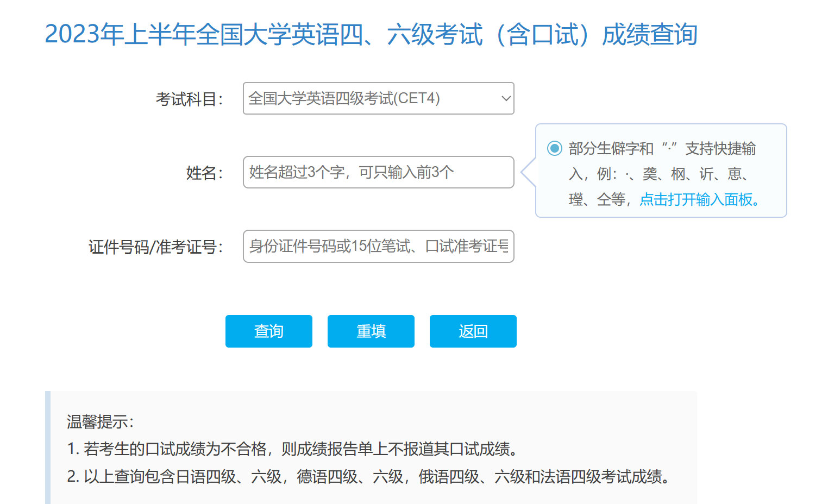Focus the 姓名 name input field
The image size is (828, 504).
click(378, 172)
